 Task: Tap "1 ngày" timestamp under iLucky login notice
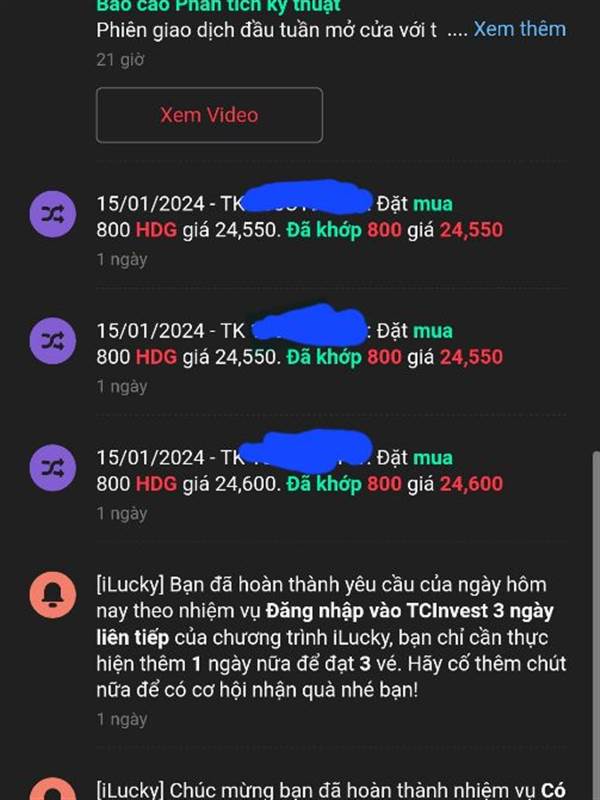coord(122,719)
